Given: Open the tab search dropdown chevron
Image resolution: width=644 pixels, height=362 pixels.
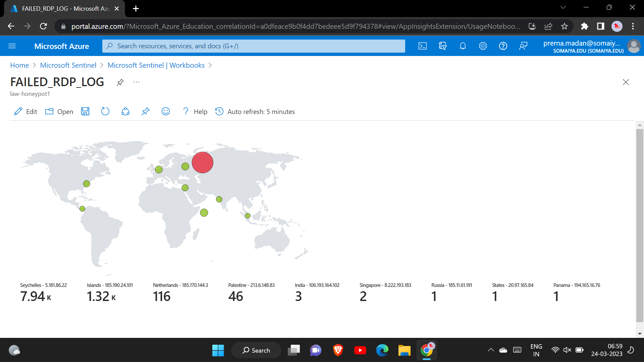Looking at the screenshot, I should click(x=563, y=7).
